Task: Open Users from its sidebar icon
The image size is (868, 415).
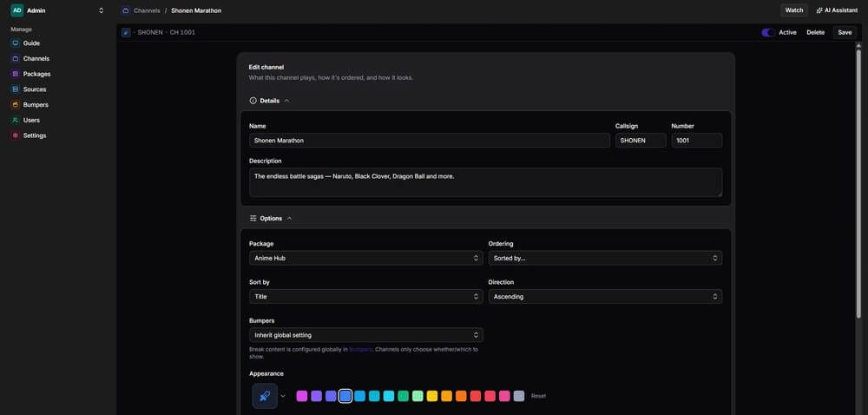Action: coord(16,120)
